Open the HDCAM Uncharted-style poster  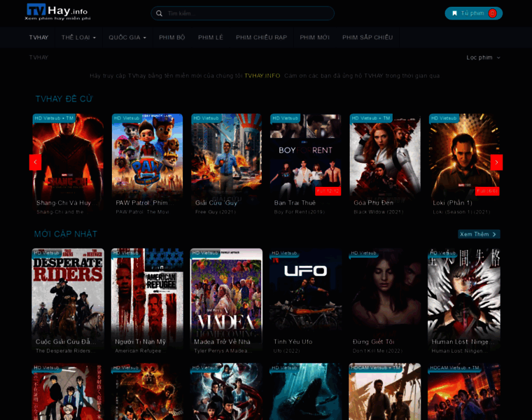coord(385,392)
